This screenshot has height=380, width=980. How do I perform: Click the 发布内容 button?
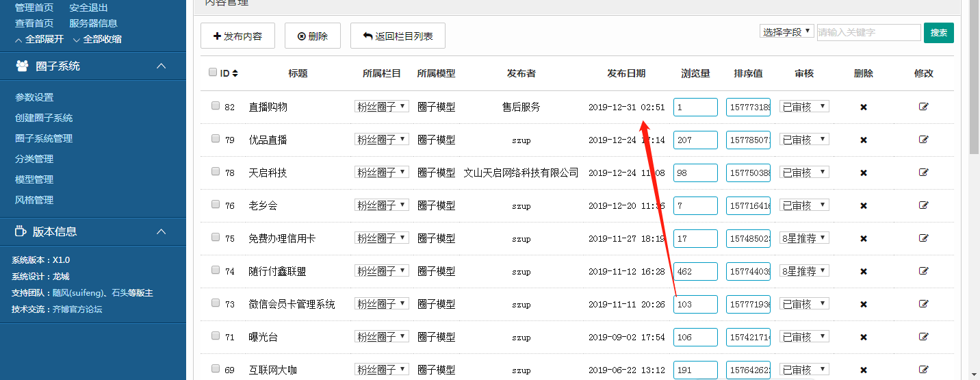pyautogui.click(x=237, y=36)
